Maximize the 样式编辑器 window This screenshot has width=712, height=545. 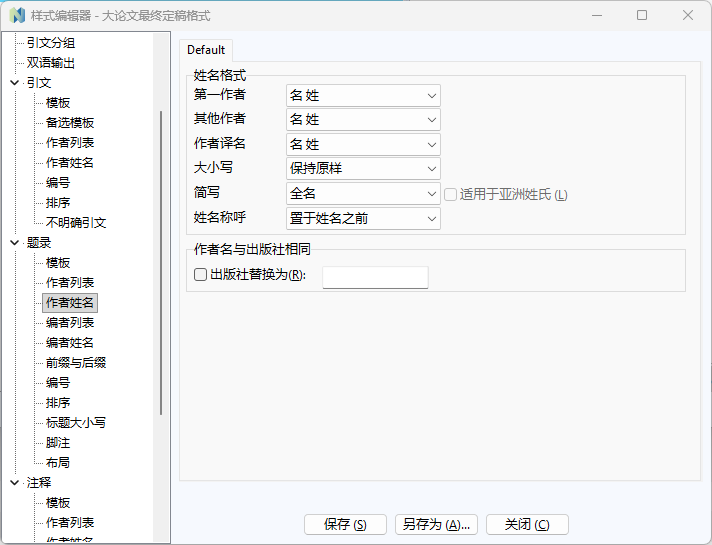point(642,15)
